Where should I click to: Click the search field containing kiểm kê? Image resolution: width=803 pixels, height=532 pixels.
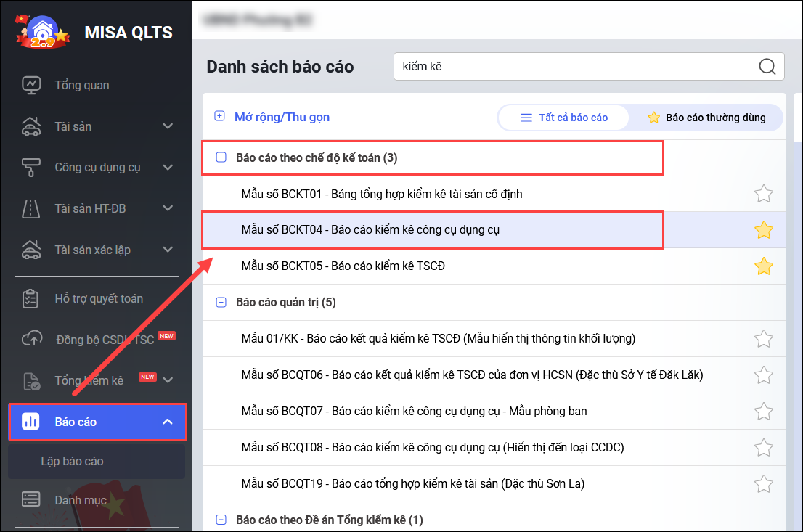tap(588, 67)
